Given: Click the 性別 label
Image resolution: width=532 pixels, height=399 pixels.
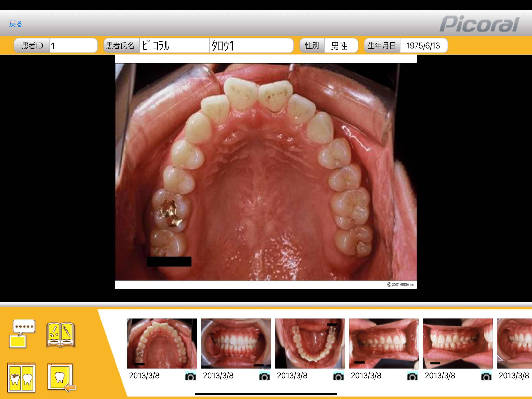Looking at the screenshot, I should (x=312, y=45).
